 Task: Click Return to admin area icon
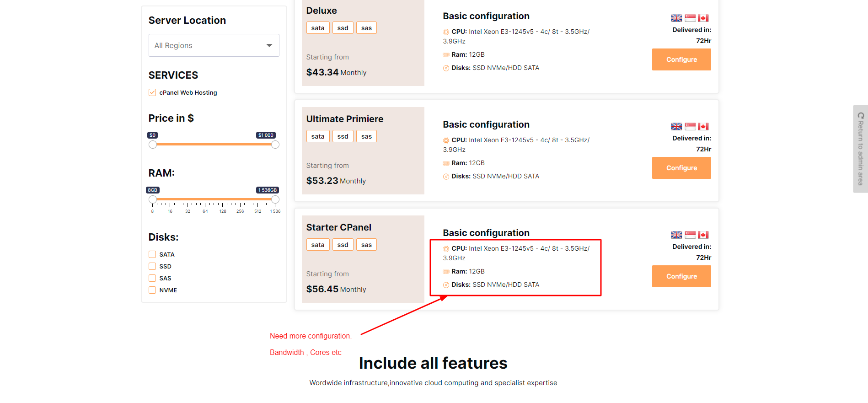pyautogui.click(x=861, y=116)
